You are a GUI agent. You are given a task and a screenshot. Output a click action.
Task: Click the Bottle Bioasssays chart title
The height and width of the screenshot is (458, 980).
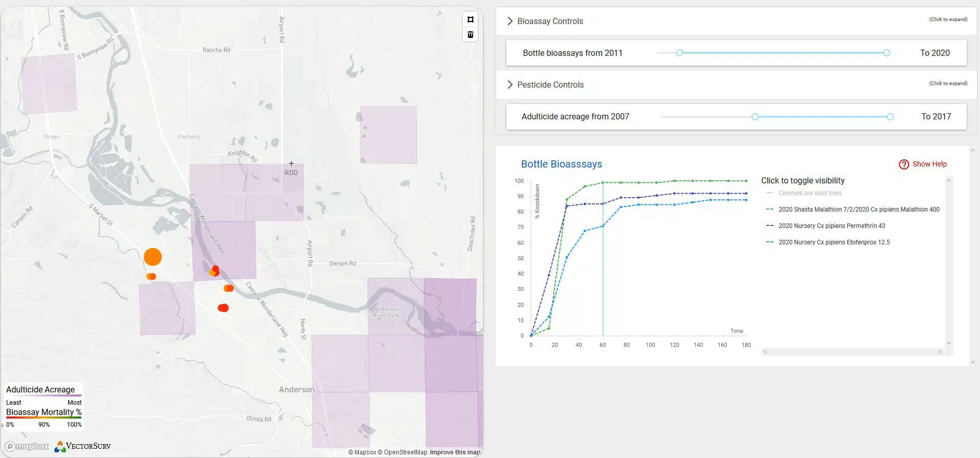(x=561, y=164)
